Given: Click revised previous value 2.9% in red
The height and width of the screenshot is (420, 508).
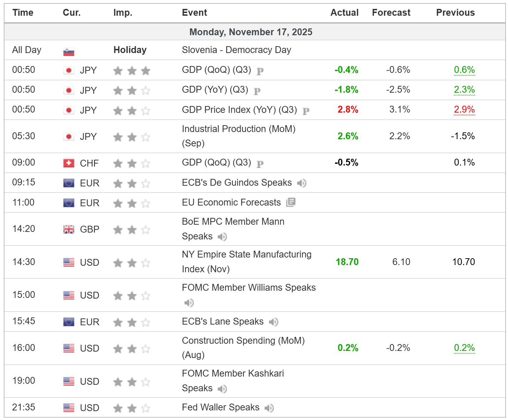Looking at the screenshot, I should tap(464, 109).
